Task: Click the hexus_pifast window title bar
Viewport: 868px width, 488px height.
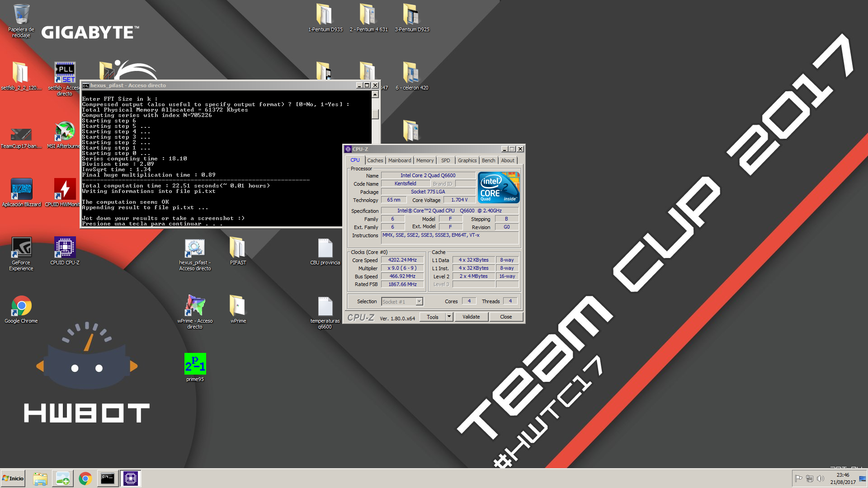Action: 219,85
